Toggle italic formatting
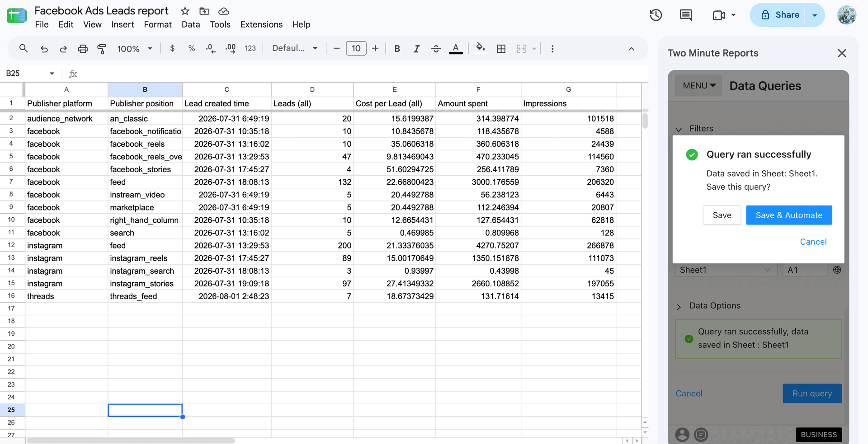Screen dimensions: 868x444 416,49
